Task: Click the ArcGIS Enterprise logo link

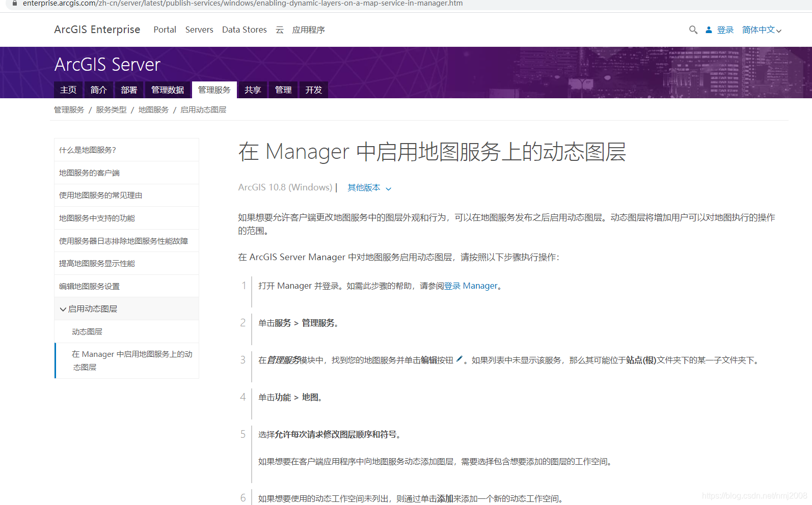Action: click(x=97, y=30)
